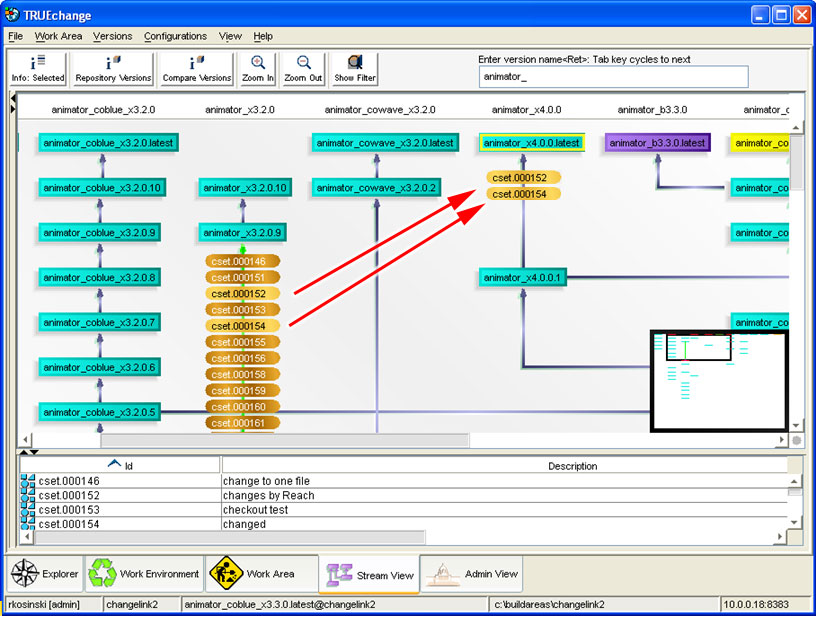Open the Versions menu
Screen dimensions: 816x617
point(112,36)
